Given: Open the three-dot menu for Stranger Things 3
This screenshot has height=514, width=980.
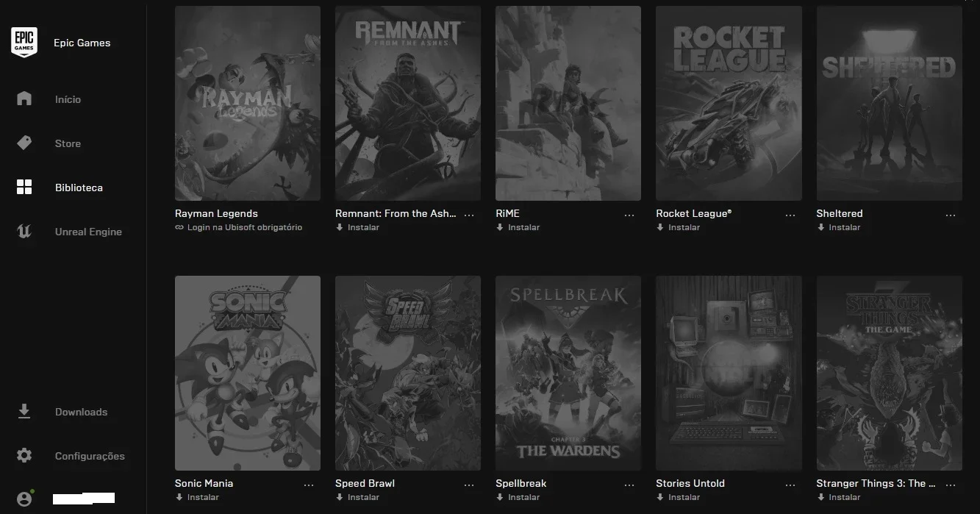Looking at the screenshot, I should point(951,485).
